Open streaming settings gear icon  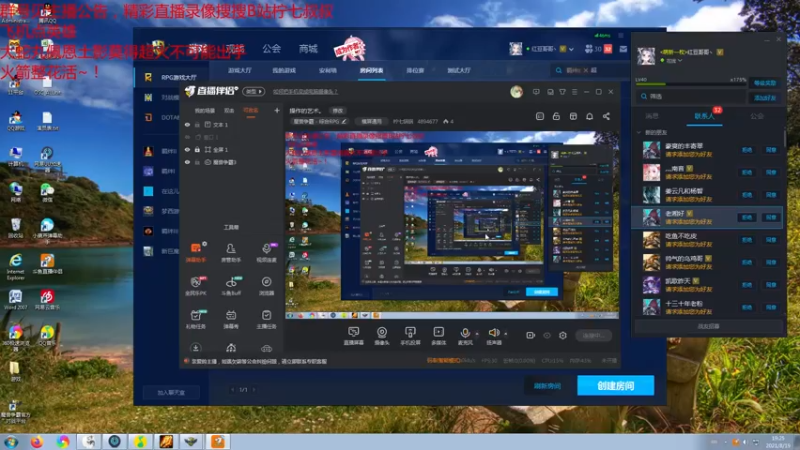point(563,335)
